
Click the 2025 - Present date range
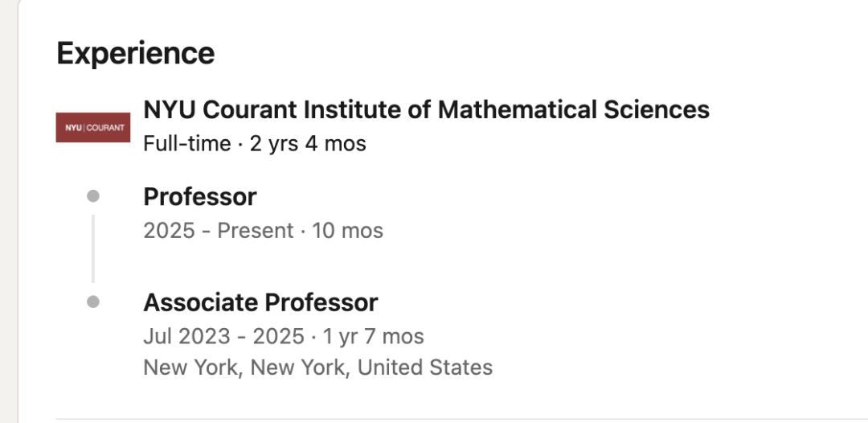coord(219,231)
